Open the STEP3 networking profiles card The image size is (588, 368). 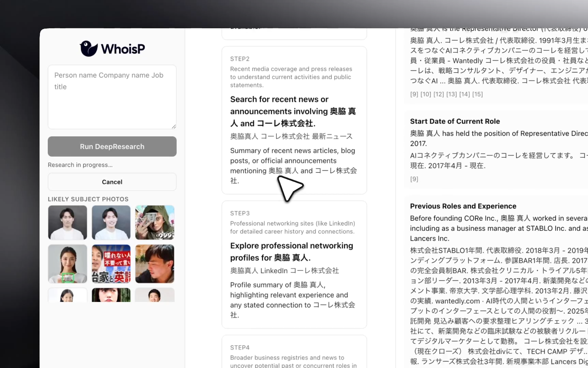[294, 264]
